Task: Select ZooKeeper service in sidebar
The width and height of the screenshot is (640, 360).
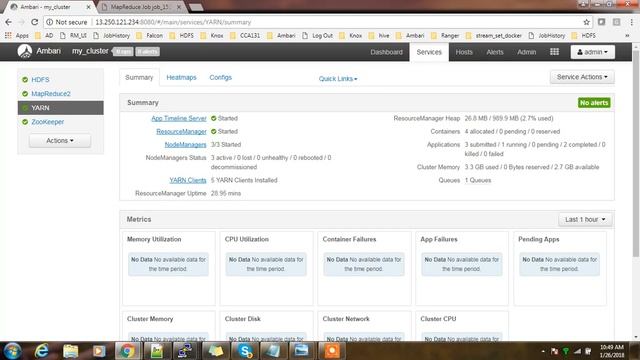Action: click(48, 122)
